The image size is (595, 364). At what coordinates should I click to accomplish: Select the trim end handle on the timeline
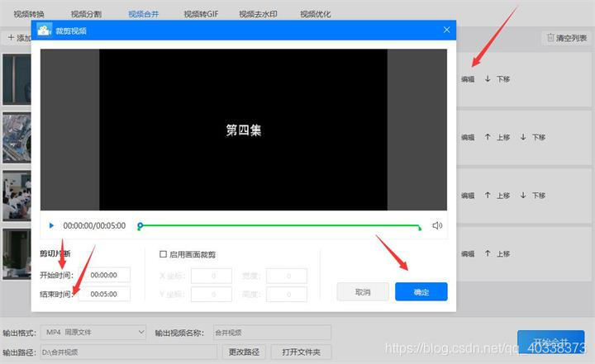(420, 228)
